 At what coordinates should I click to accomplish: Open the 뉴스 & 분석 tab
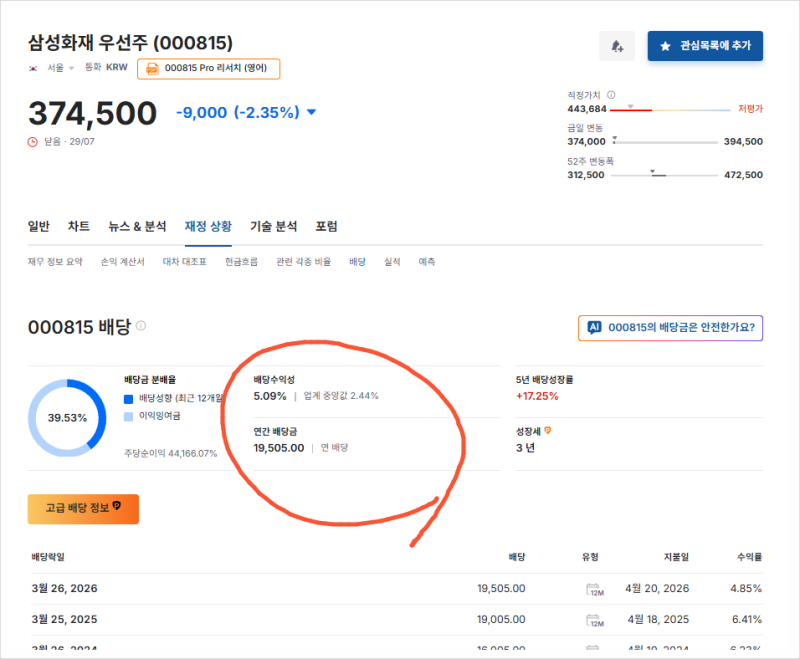(137, 226)
